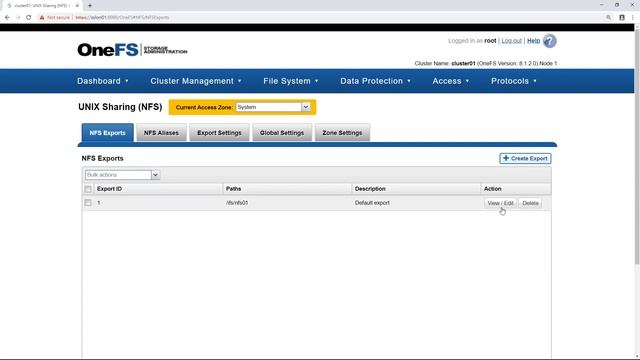Switch to the NFS Aliases tab

[161, 133]
